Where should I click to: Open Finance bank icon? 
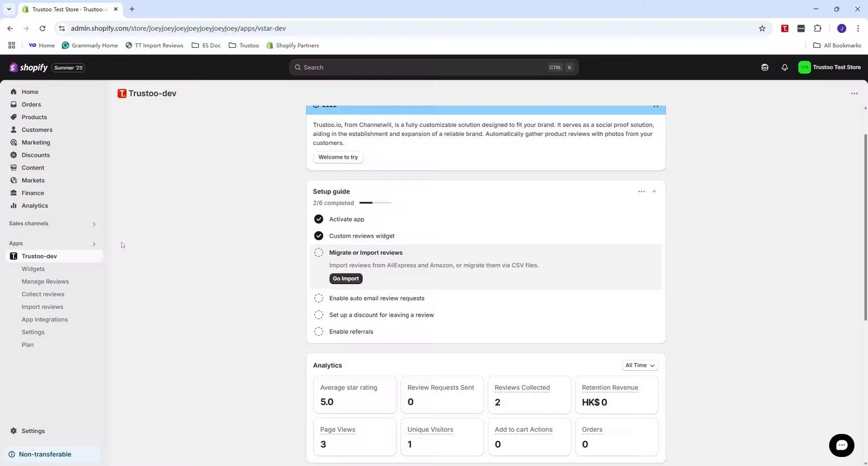(x=13, y=193)
